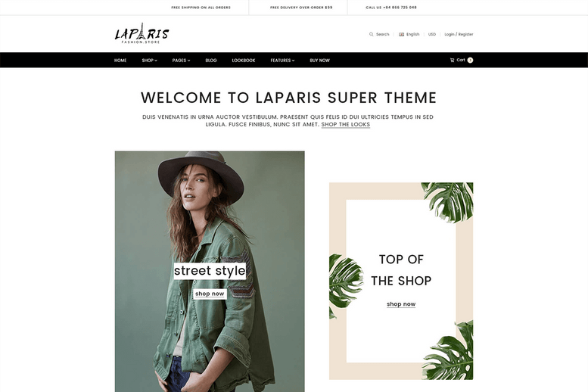Expand the PAGES dropdown menu
Screen dimensions: 588x392
tap(181, 60)
